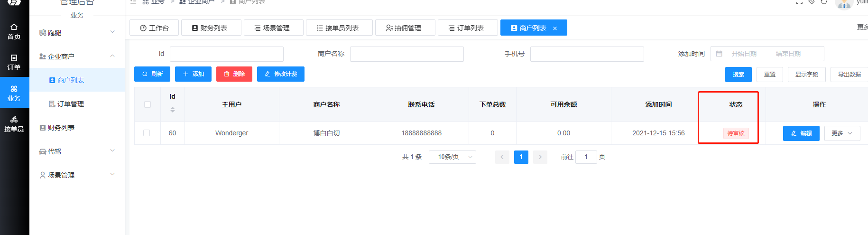Open the 更多 dropdown in the row

(842, 133)
